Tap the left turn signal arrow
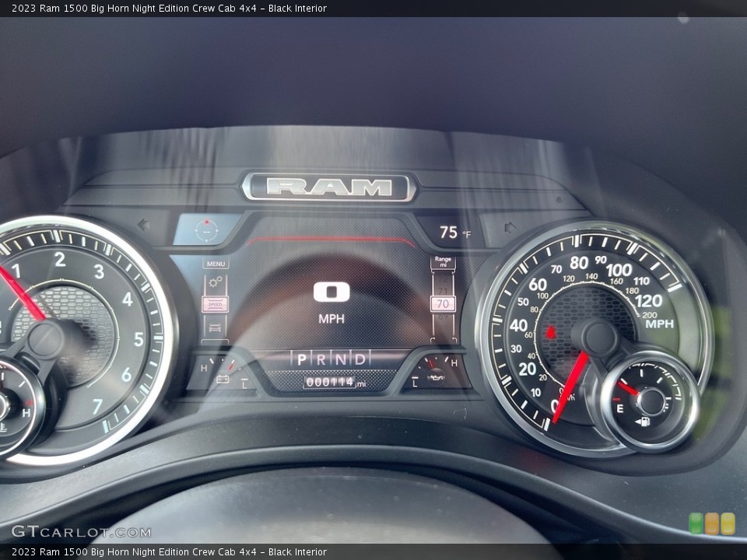Viewport: 747px width, 560px height. (144, 224)
